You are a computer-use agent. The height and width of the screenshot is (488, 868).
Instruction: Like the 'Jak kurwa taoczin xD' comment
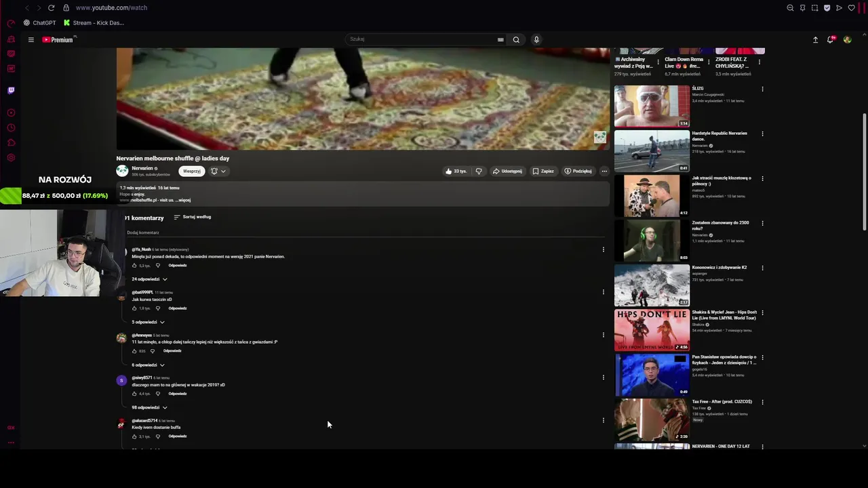click(134, 308)
